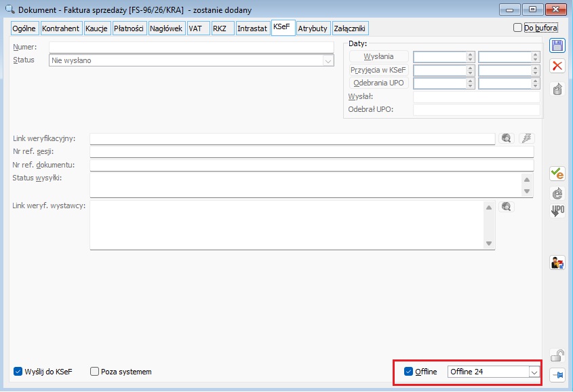Open the contractor person icon on the sidebar
Image resolution: width=573 pixels, height=392 pixels.
pyautogui.click(x=557, y=262)
